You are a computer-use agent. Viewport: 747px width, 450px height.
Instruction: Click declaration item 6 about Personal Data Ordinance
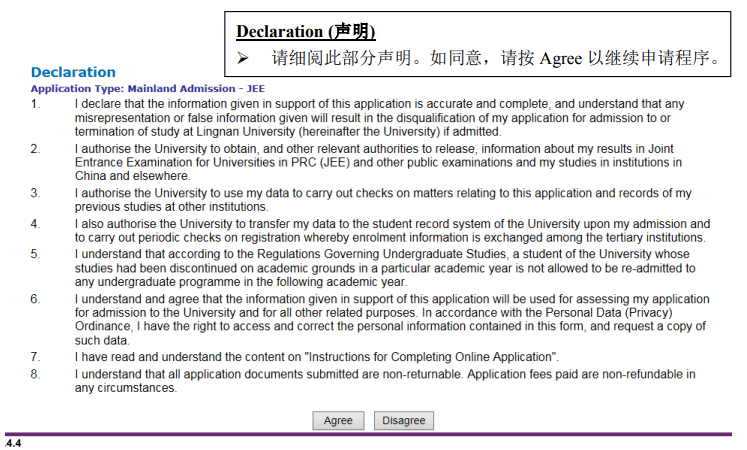click(390, 319)
